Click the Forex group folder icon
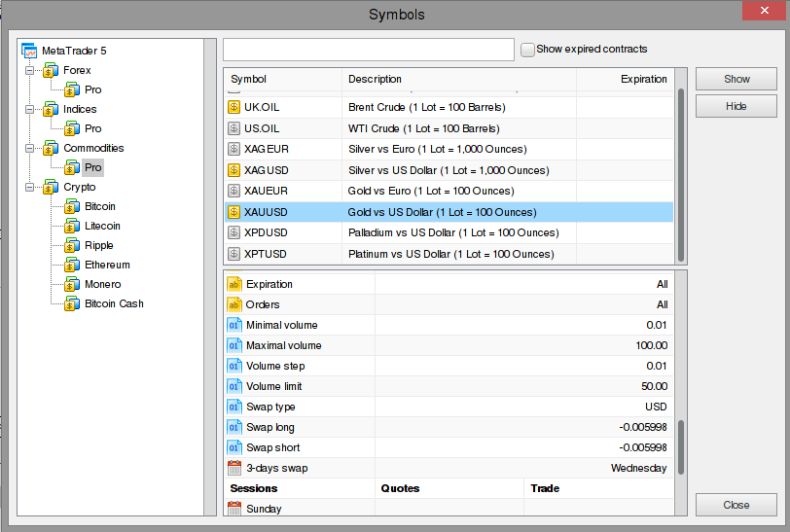This screenshot has width=790, height=532. tap(51, 71)
